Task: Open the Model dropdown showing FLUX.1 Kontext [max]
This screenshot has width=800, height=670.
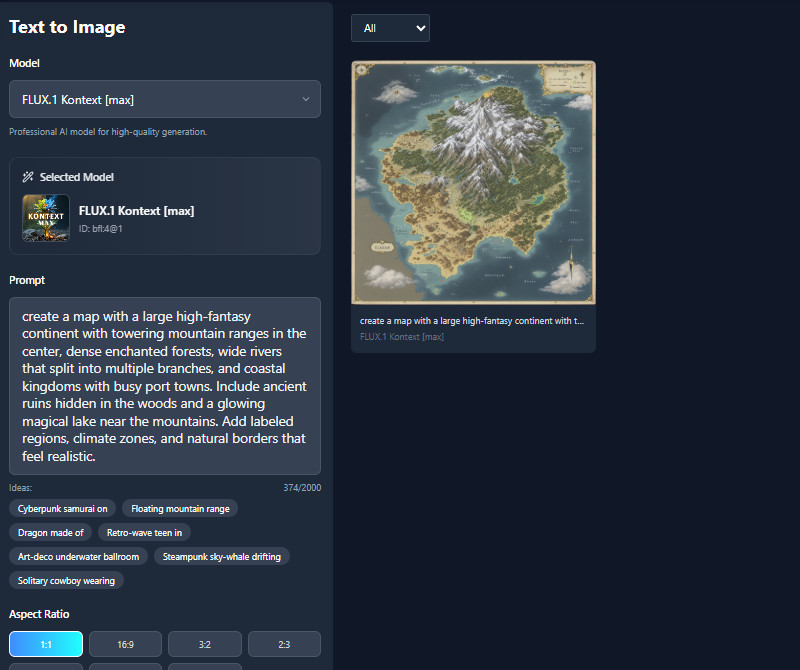Action: (165, 100)
